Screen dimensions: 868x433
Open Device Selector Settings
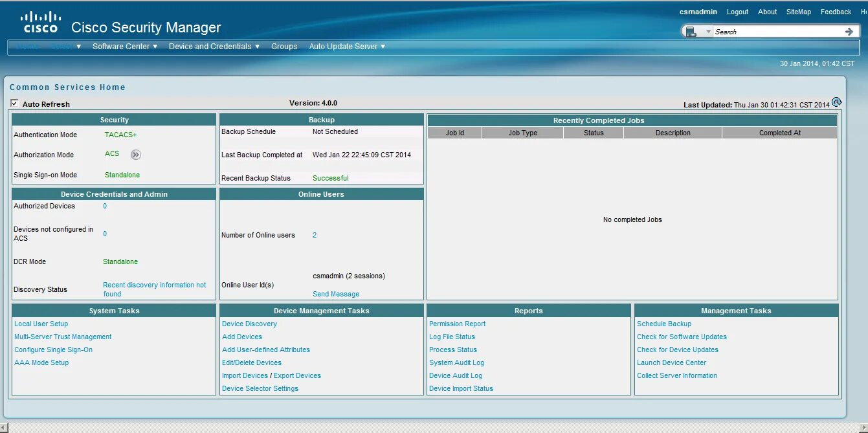point(260,388)
